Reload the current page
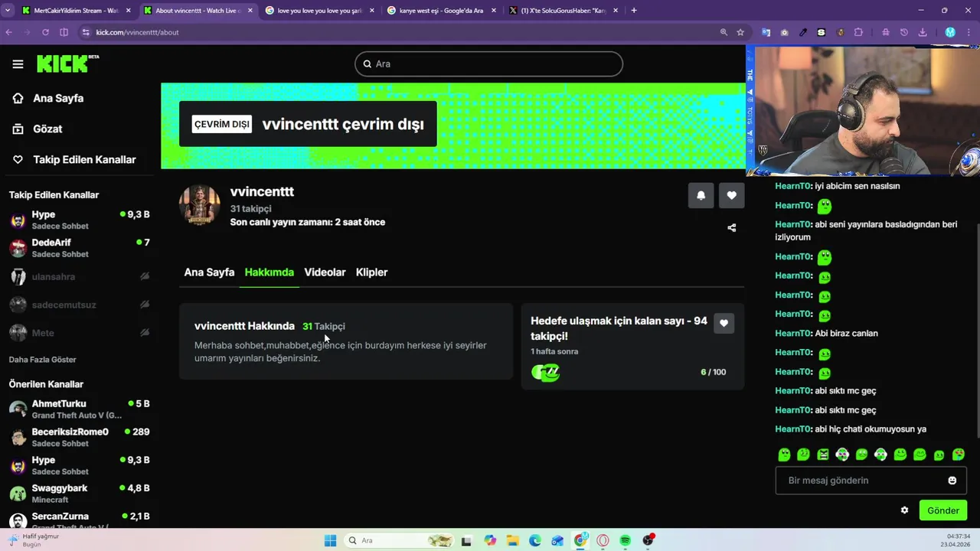Viewport: 980px width, 551px height. 45,32
